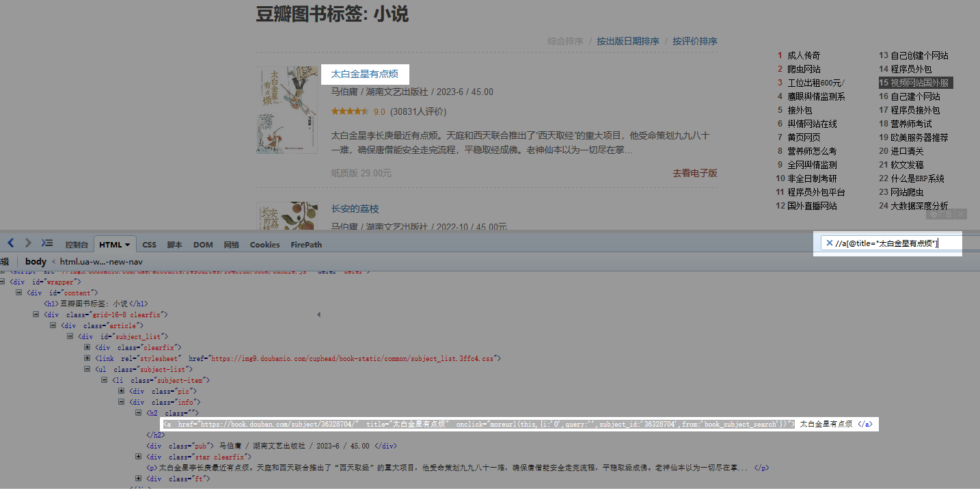Click the 长安的荔枝 book cover
Image resolution: width=980 pixels, height=495 pixels.
[x=287, y=215]
